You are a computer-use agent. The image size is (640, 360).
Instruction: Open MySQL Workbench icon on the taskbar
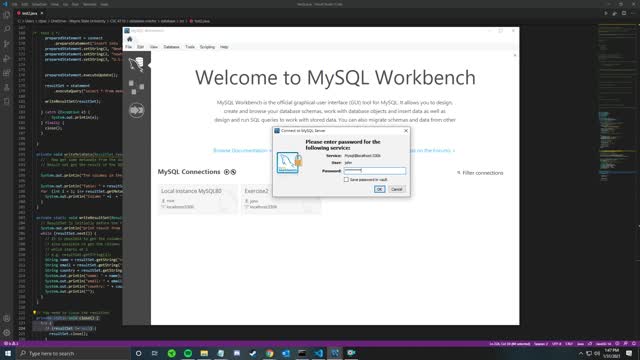click(x=335, y=353)
